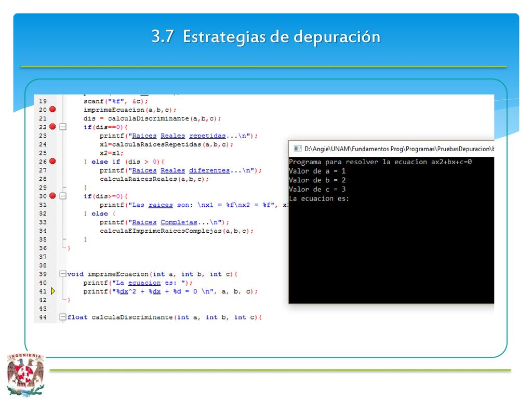This screenshot has width=532, height=399.
Task: Click the calculaDiscriminante(a,b,c) assignment on line 21
Action: coord(152,118)
